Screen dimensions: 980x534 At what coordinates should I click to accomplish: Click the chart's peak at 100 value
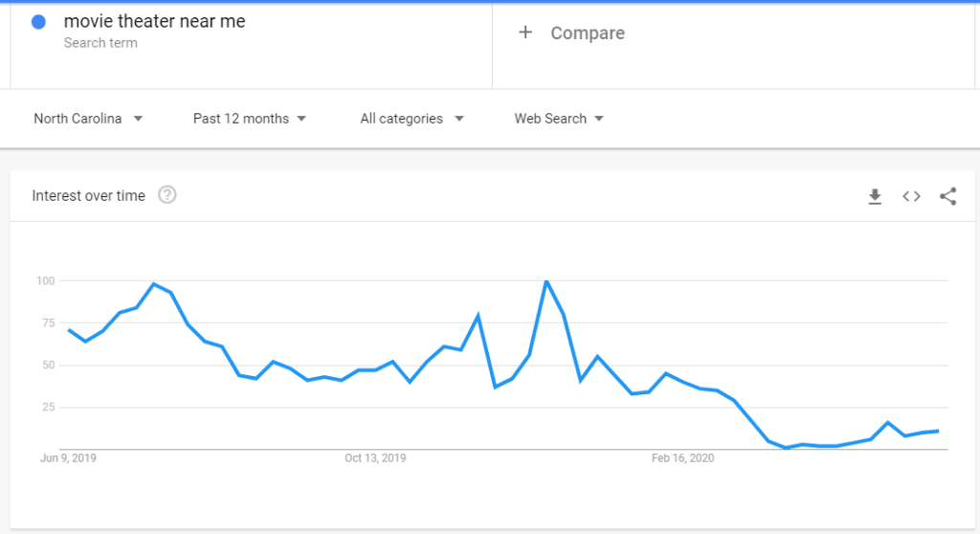546,281
